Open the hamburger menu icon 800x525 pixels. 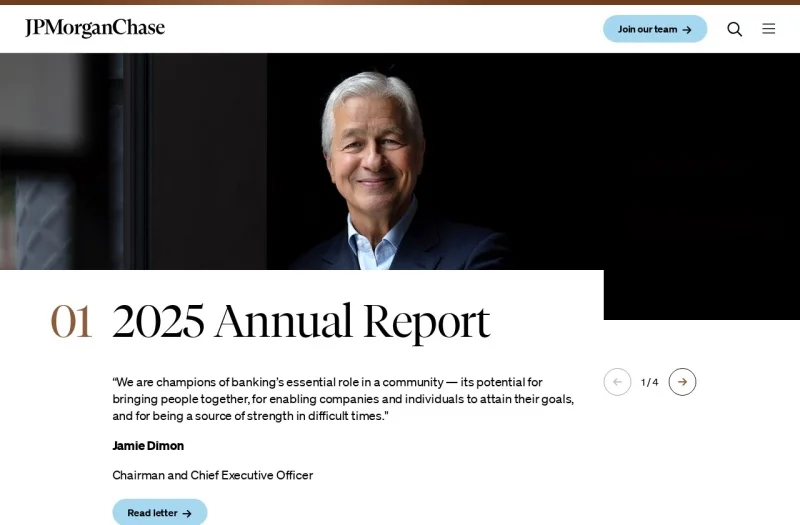(768, 29)
